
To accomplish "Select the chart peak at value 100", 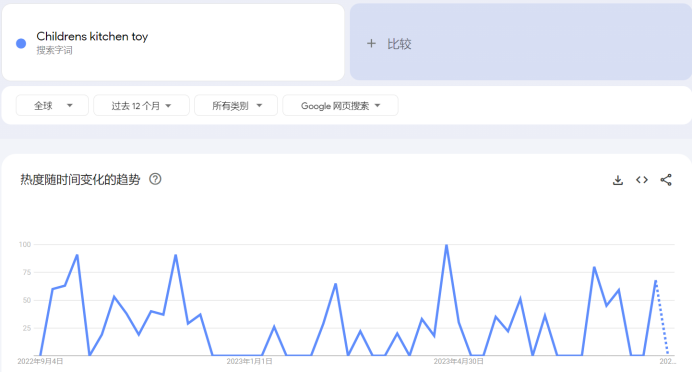I will (446, 245).
